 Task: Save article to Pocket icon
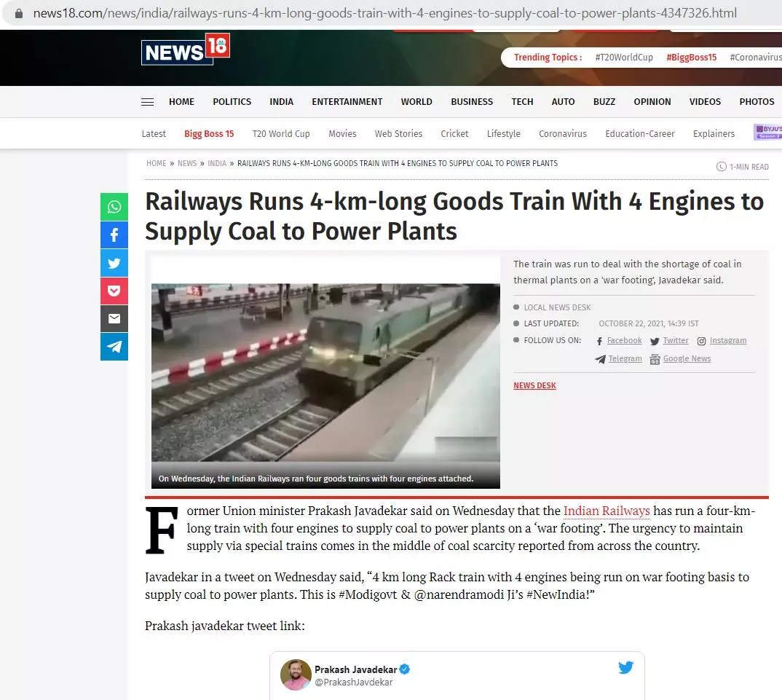click(x=114, y=291)
